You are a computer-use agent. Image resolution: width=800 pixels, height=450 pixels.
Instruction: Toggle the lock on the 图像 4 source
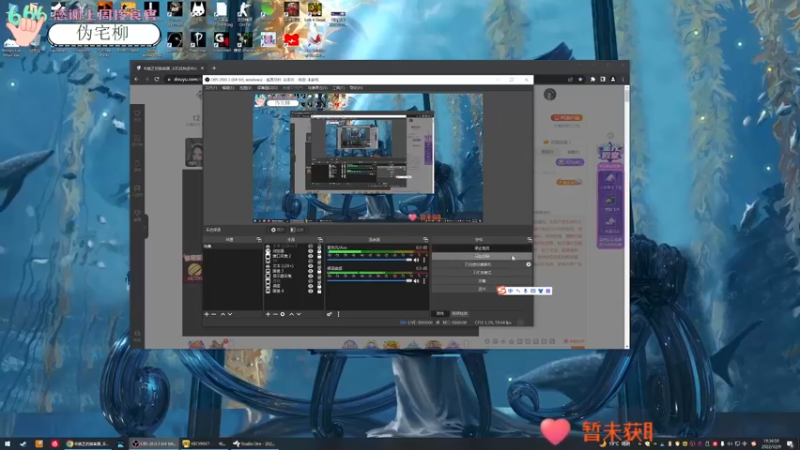coord(319,291)
